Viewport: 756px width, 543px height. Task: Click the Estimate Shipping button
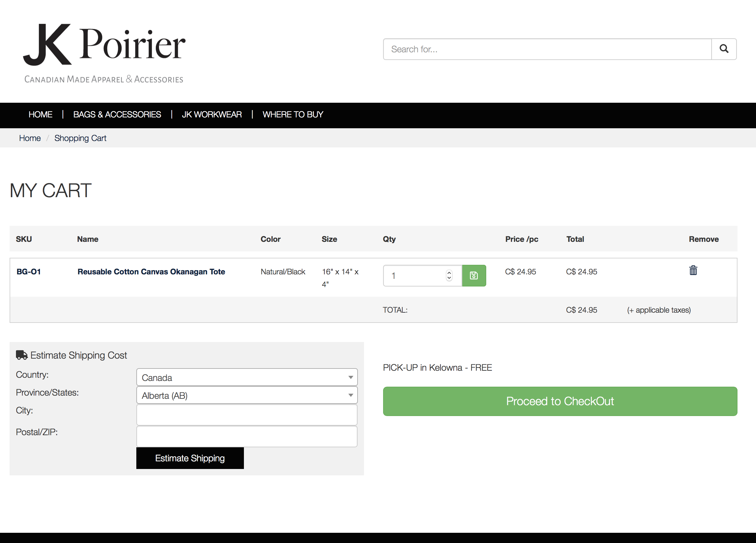(x=190, y=458)
